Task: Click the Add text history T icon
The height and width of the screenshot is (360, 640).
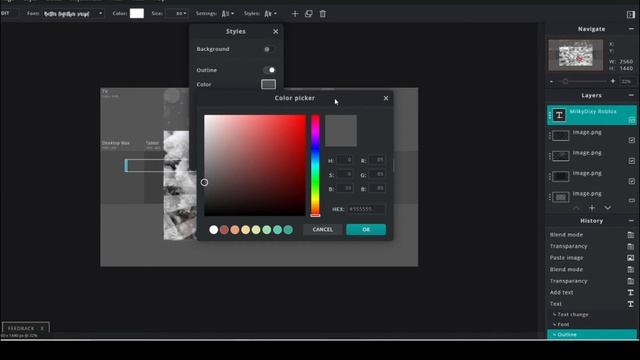Action: click(x=631, y=292)
